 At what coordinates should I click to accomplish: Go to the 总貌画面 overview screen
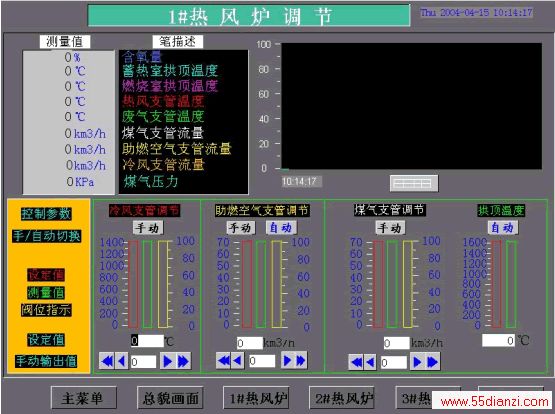pyautogui.click(x=170, y=398)
